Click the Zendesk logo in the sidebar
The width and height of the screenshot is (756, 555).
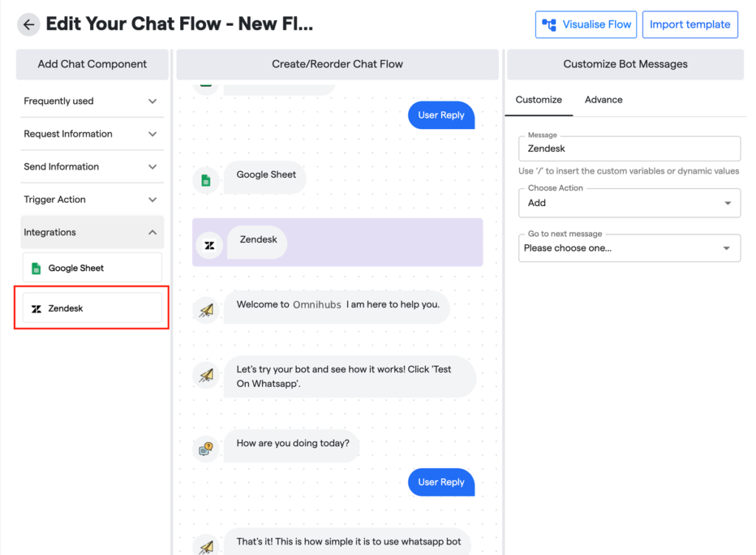[x=36, y=308]
